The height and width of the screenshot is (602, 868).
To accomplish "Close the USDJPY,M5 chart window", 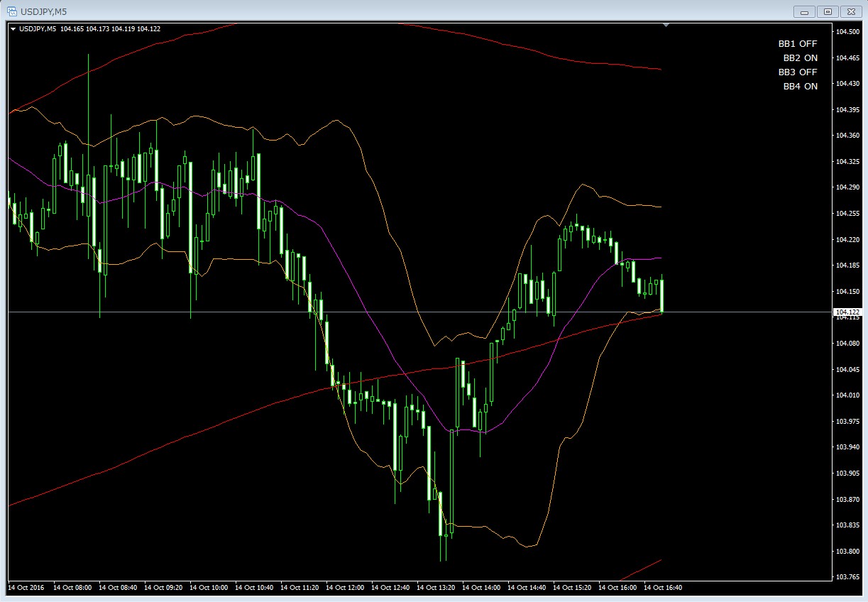I will click(850, 11).
